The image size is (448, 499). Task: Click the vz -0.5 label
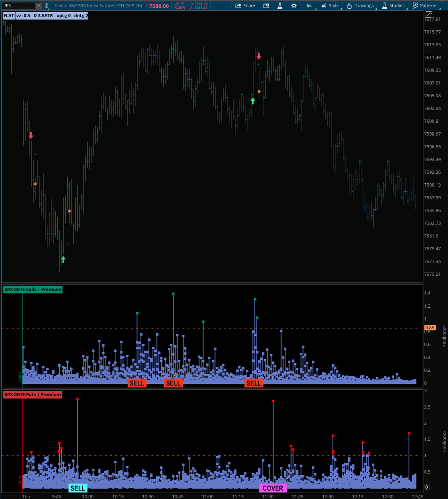(x=23, y=16)
